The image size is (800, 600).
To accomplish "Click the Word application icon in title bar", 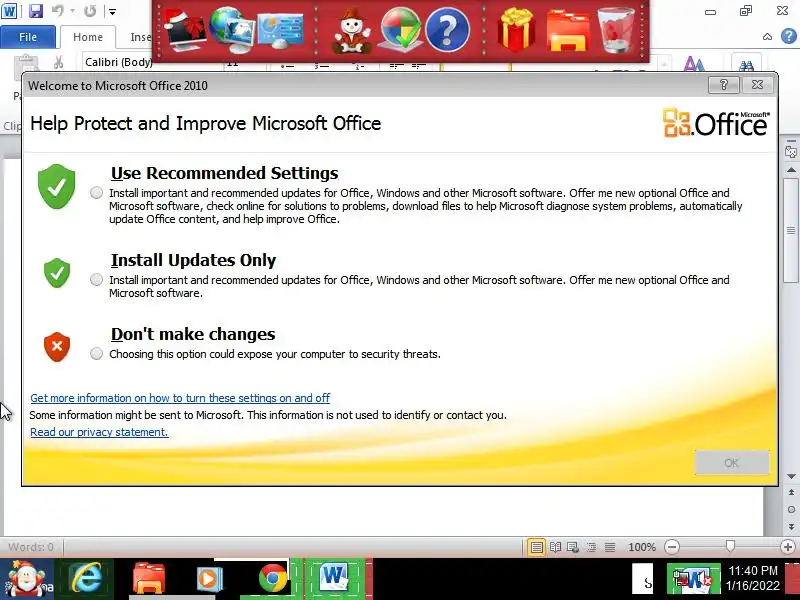I will coord(9,11).
